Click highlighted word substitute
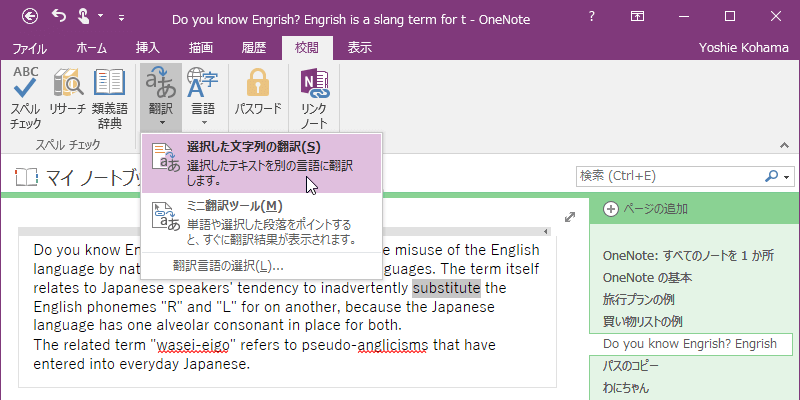 coord(446,288)
